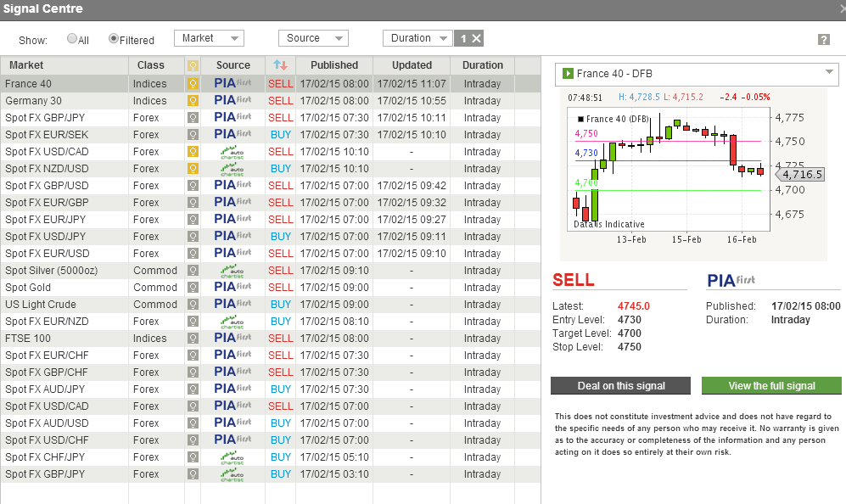This screenshot has width=846, height=504.
Task: Sort by the Duration column header
Action: pyautogui.click(x=482, y=65)
